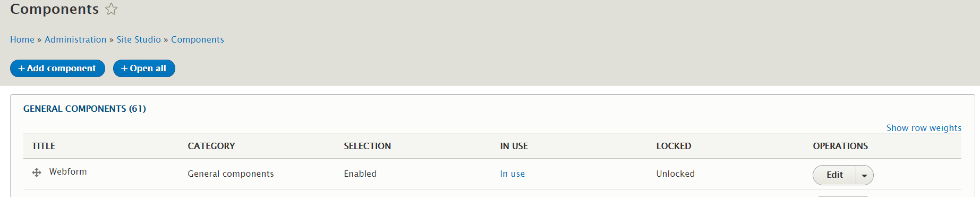Click the star shortcut icon beside Components title

(111, 9)
